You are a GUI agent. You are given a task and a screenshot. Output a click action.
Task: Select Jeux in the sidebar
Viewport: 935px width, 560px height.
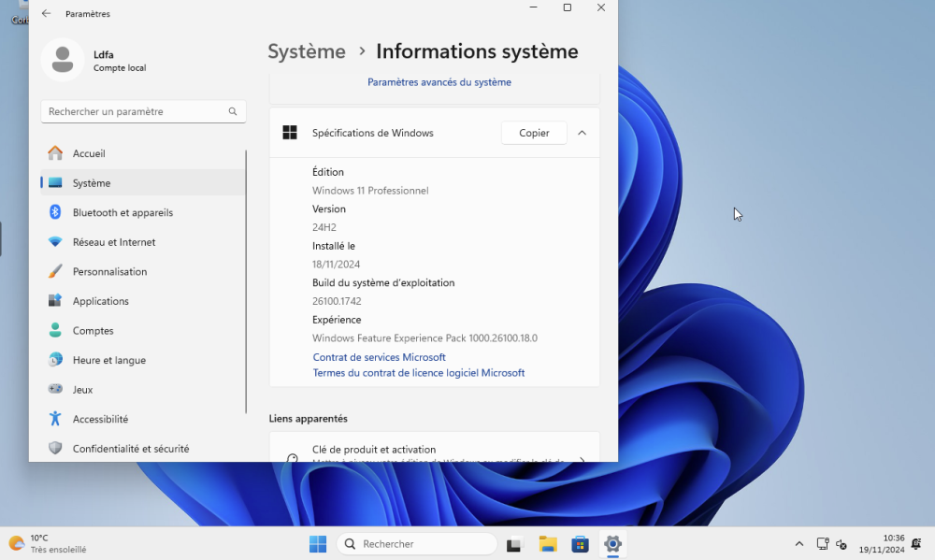82,390
